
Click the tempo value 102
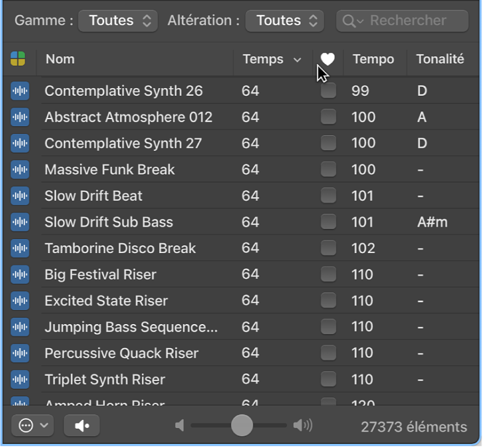364,248
